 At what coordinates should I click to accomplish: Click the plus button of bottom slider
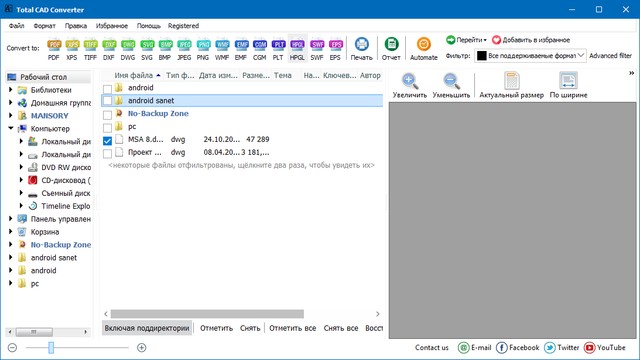142,348
